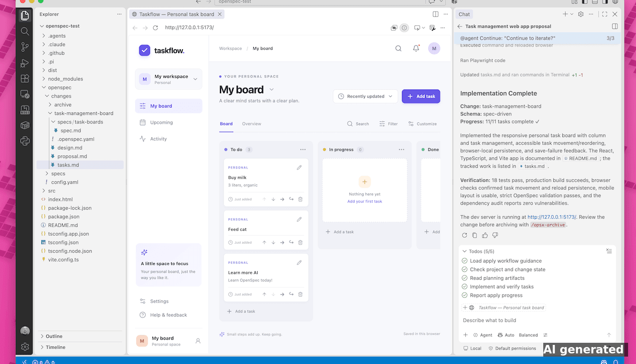Delete the Learn more AI task
This screenshot has height=364, width=636.
click(x=301, y=295)
